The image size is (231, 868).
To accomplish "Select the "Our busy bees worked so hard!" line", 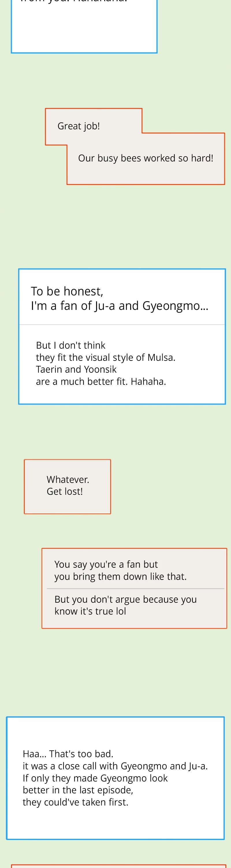I will (x=146, y=158).
